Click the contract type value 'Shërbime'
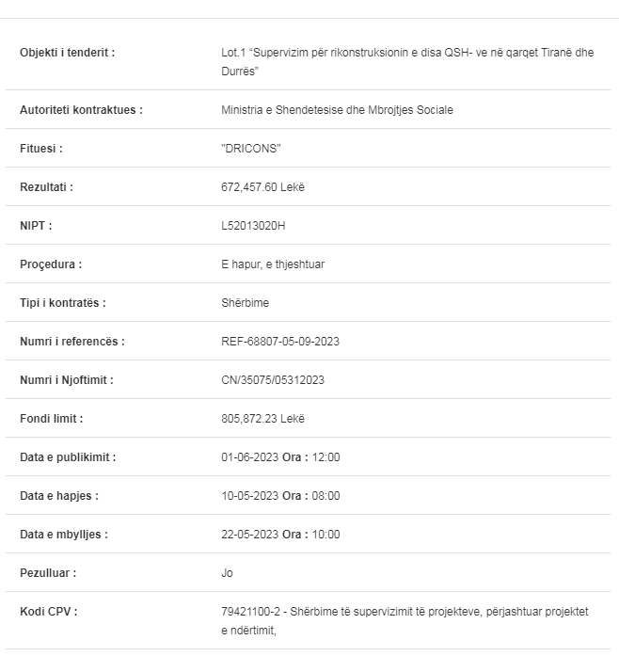 pyautogui.click(x=245, y=303)
